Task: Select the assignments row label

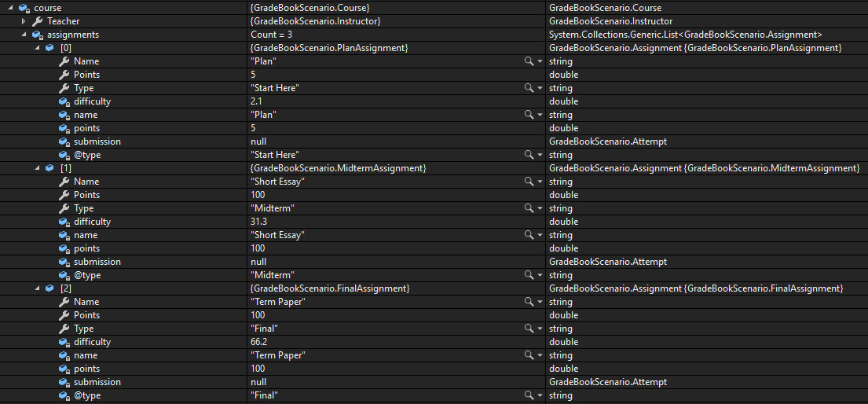Action: [73, 35]
